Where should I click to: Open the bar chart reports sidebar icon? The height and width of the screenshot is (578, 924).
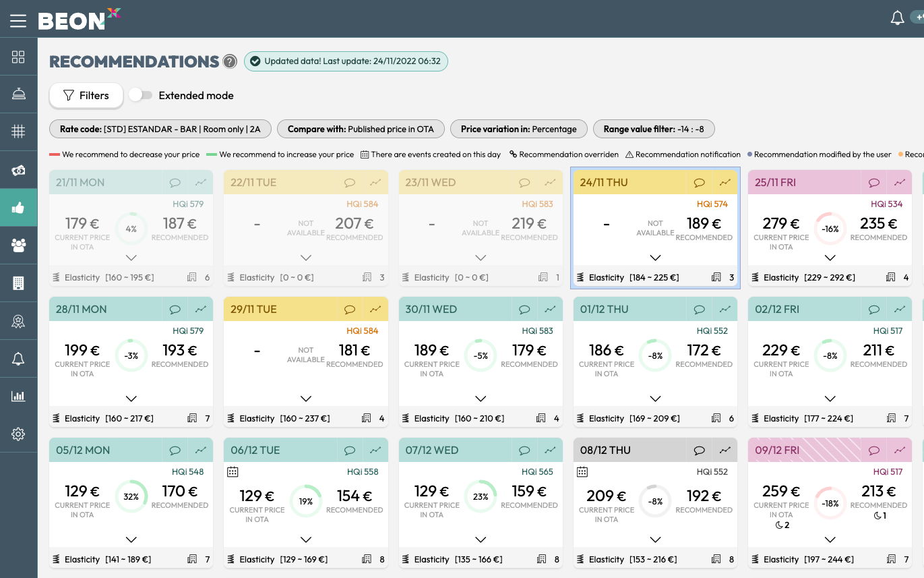click(x=18, y=397)
